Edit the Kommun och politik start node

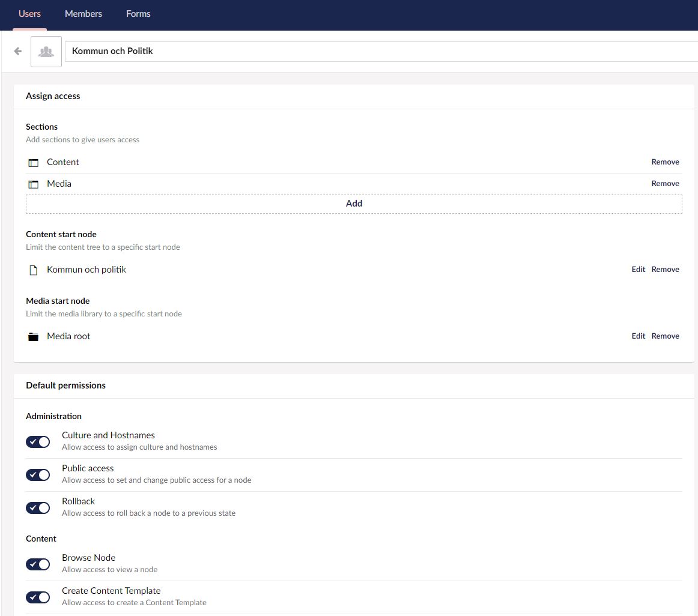click(x=638, y=269)
